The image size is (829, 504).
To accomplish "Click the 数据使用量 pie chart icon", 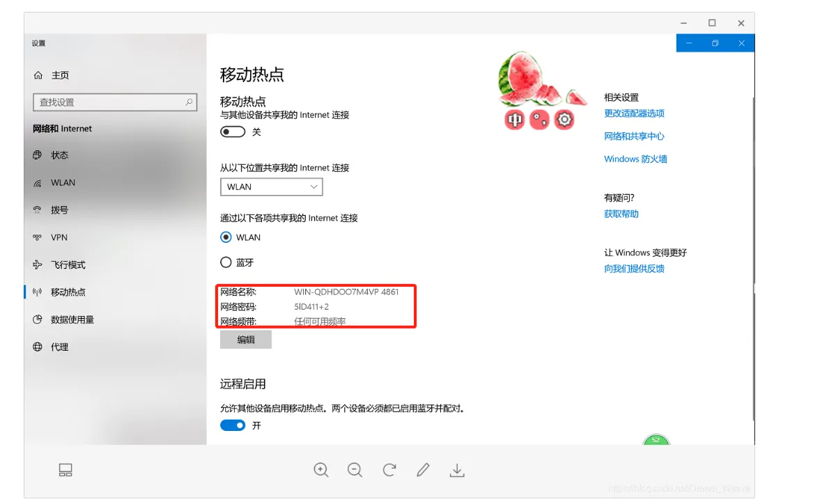I will pos(37,319).
